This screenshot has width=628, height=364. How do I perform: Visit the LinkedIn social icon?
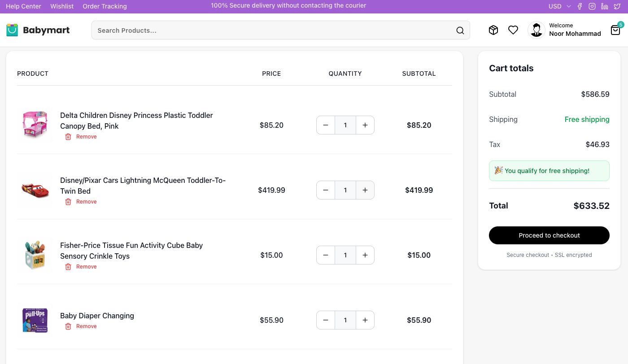click(605, 6)
